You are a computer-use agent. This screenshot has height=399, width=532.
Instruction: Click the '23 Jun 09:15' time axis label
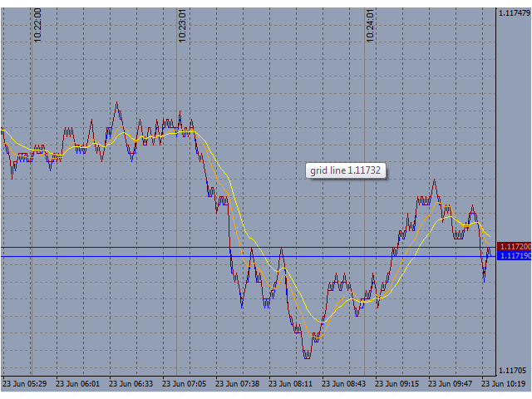click(x=397, y=384)
